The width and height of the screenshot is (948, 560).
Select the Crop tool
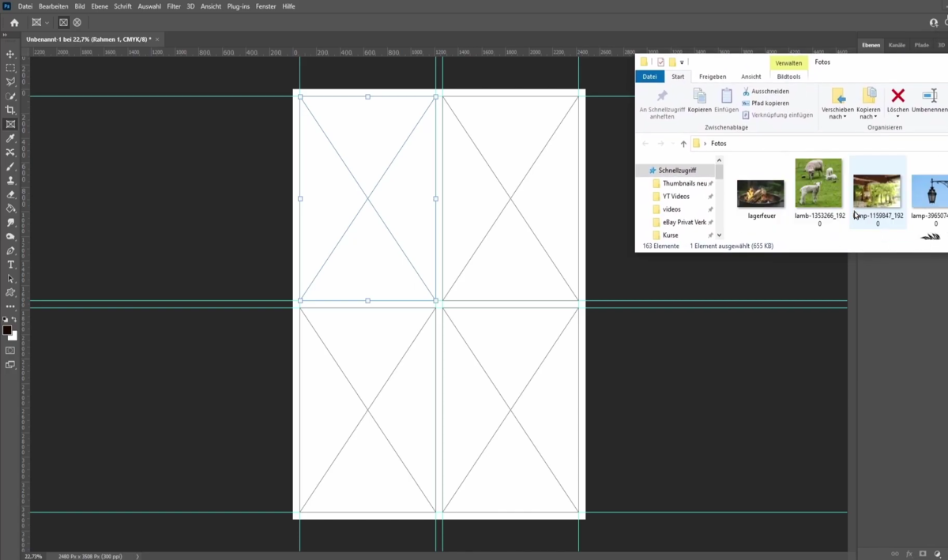click(x=10, y=111)
